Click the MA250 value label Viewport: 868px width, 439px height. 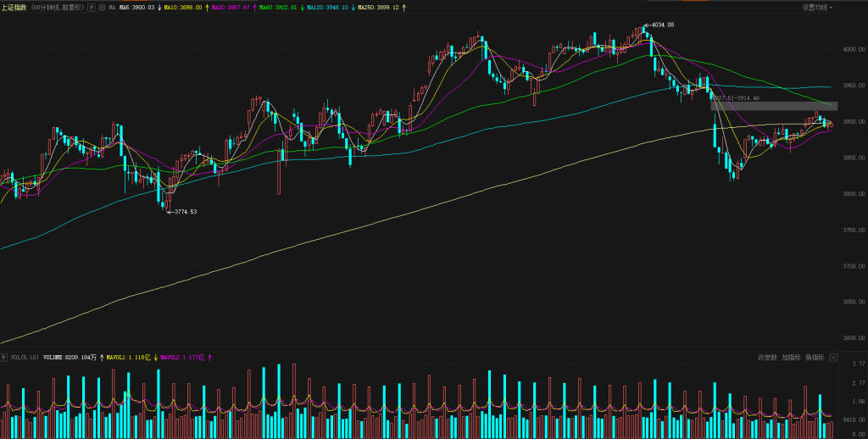380,8
